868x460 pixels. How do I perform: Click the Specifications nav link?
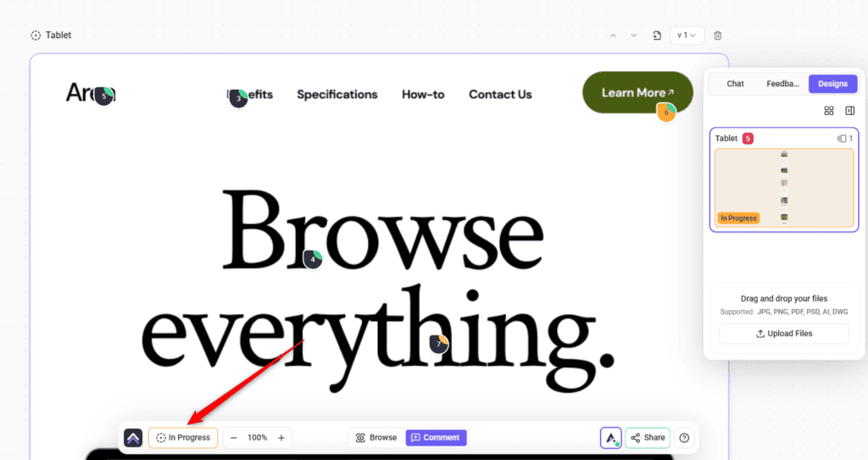pos(337,95)
